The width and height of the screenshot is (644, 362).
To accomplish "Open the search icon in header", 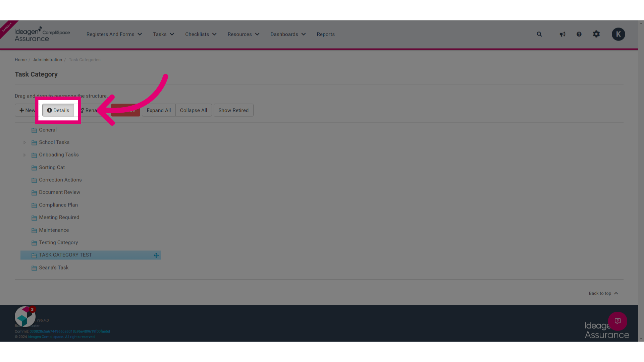I will pos(539,34).
